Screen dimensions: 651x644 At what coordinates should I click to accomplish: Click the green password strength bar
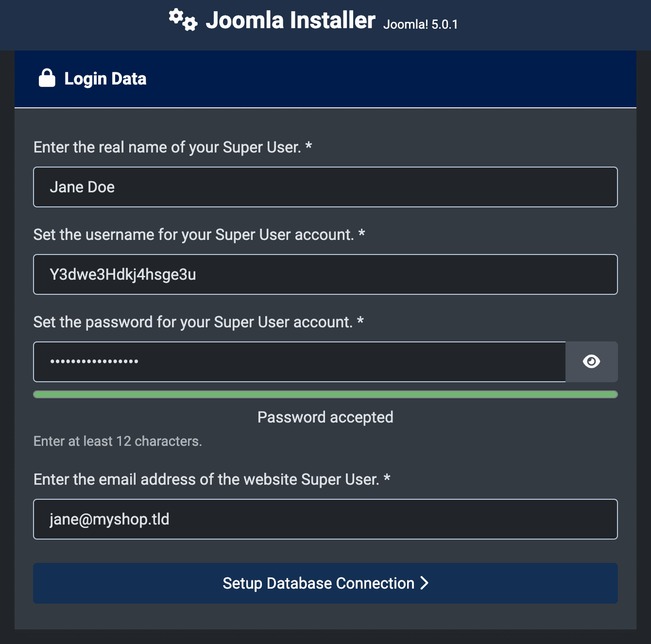(x=325, y=394)
